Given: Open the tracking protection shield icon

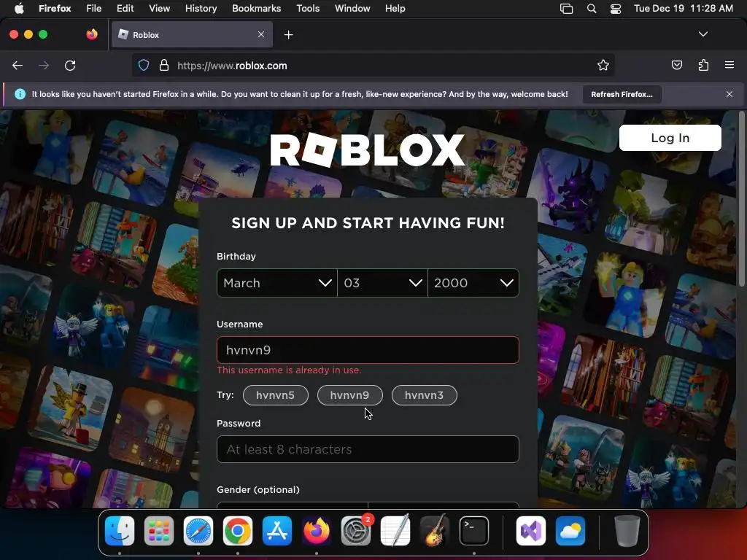Looking at the screenshot, I should point(144,66).
